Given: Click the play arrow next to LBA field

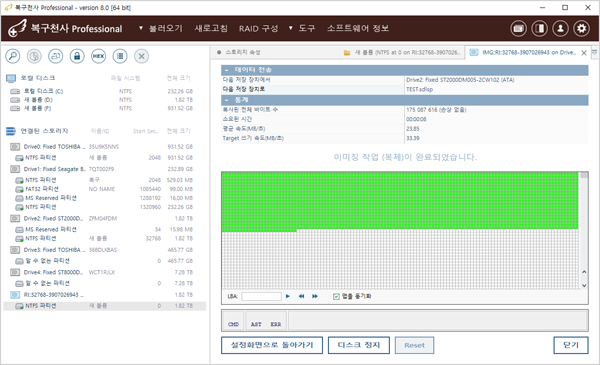Looking at the screenshot, I should click(x=288, y=296).
